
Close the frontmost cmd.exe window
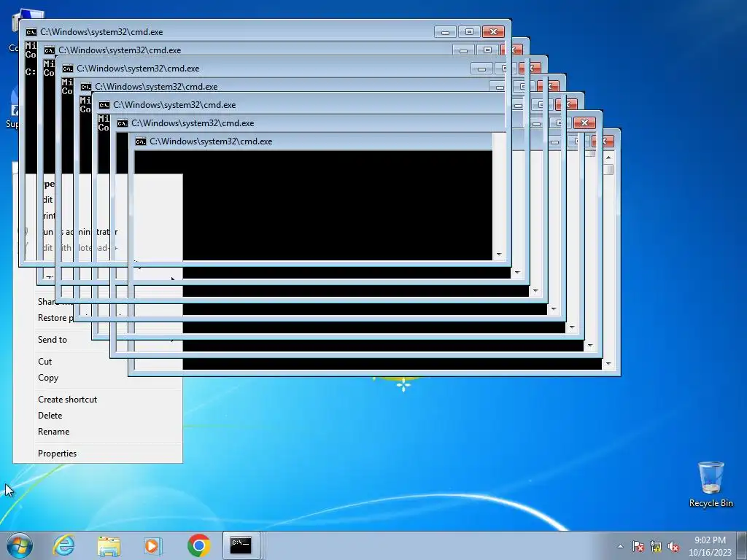493,32
